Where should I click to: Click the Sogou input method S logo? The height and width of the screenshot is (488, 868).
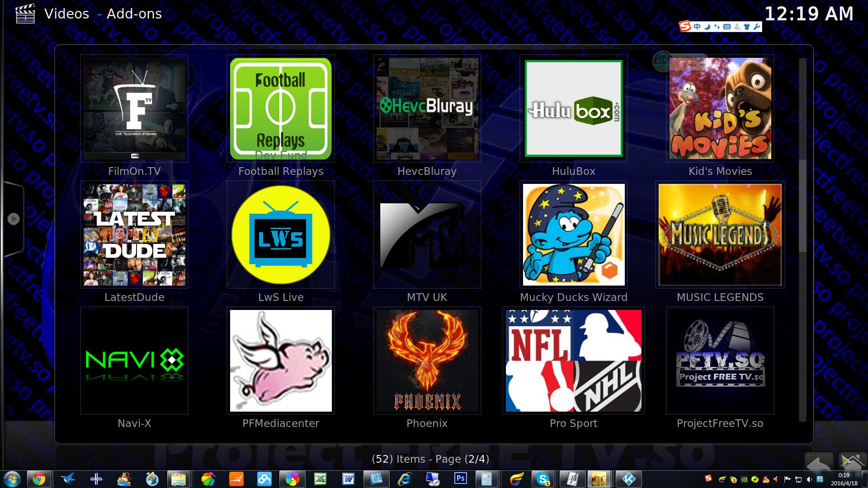(x=685, y=26)
